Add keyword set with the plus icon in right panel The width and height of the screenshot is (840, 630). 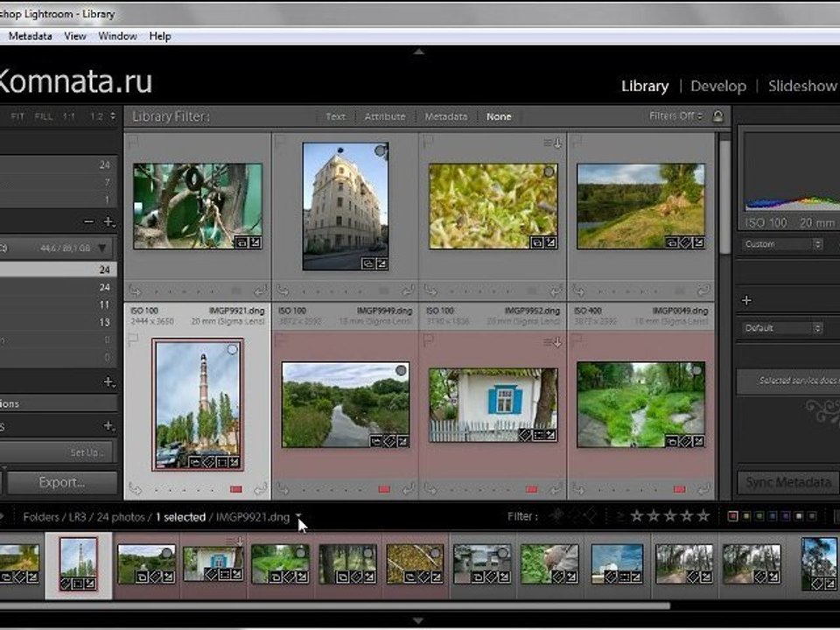click(746, 300)
